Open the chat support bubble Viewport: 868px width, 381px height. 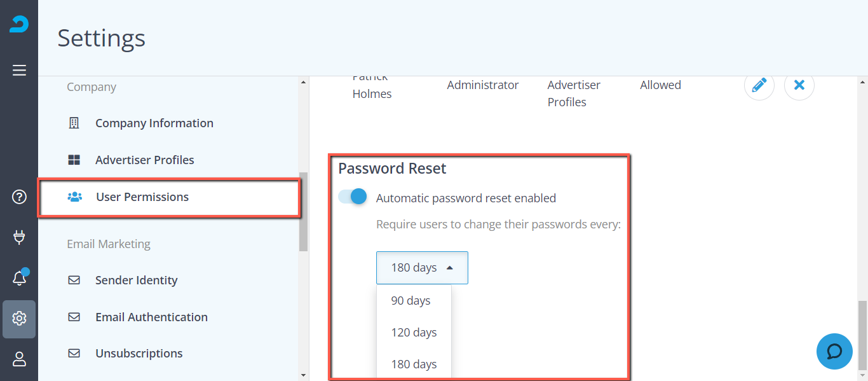click(x=834, y=351)
